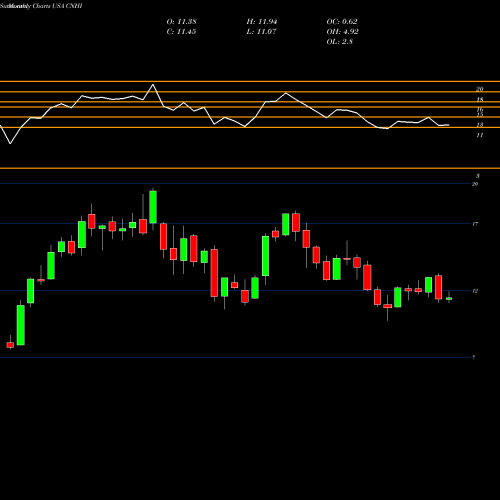Click the 8 label on indicator axis
Viewport: 500px width, 500px height.
tap(478, 176)
